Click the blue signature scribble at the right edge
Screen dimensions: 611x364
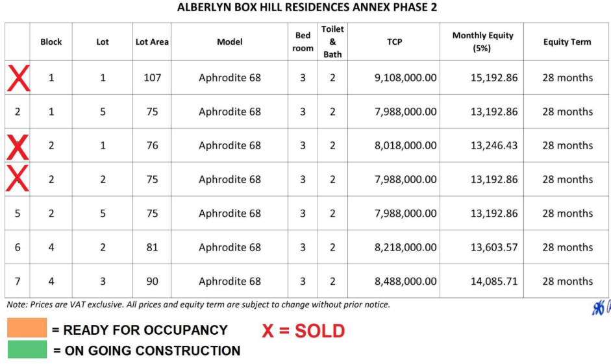(601, 308)
